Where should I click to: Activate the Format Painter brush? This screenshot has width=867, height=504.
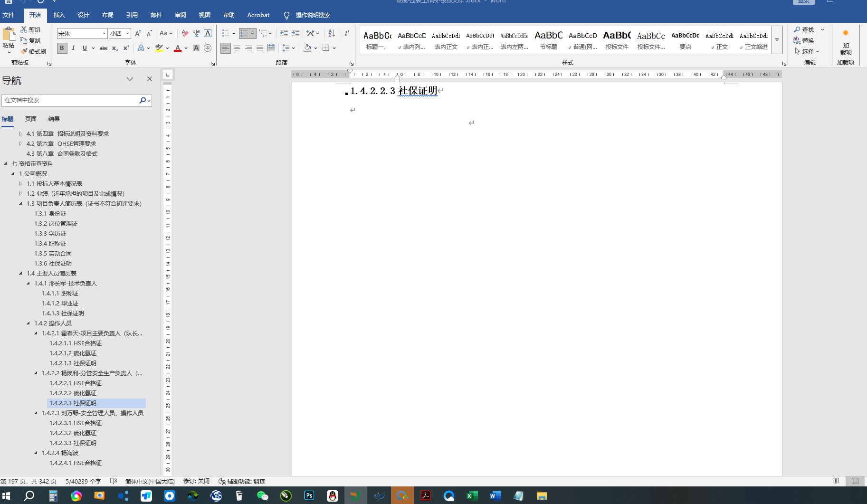[x=24, y=51]
